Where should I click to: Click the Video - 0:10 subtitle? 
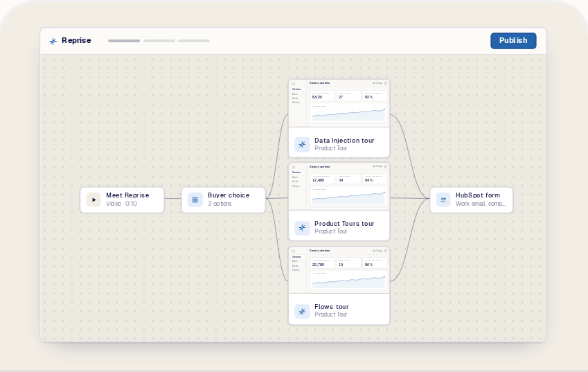coord(121,204)
